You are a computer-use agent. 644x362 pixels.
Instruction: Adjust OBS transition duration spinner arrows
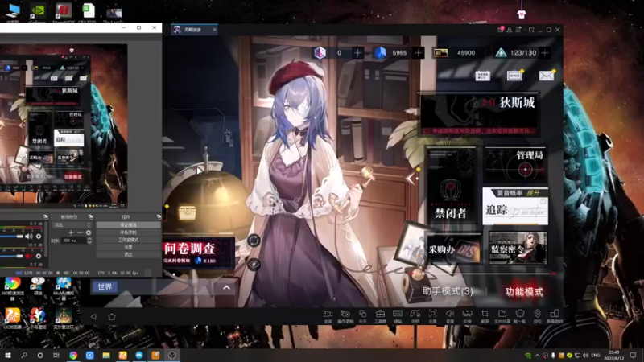point(89,241)
